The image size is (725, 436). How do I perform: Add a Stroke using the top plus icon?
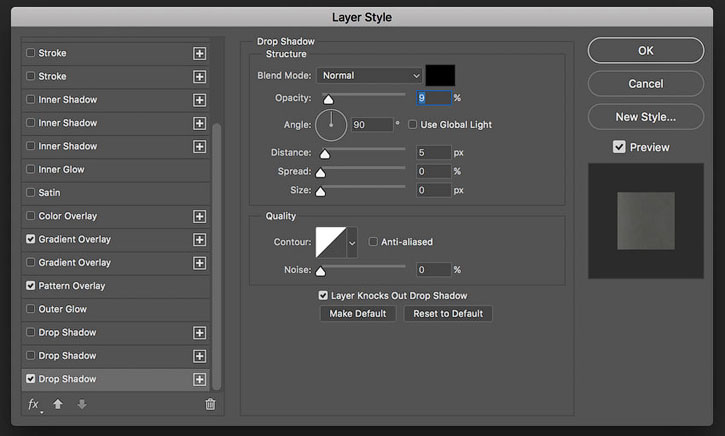[x=199, y=53]
